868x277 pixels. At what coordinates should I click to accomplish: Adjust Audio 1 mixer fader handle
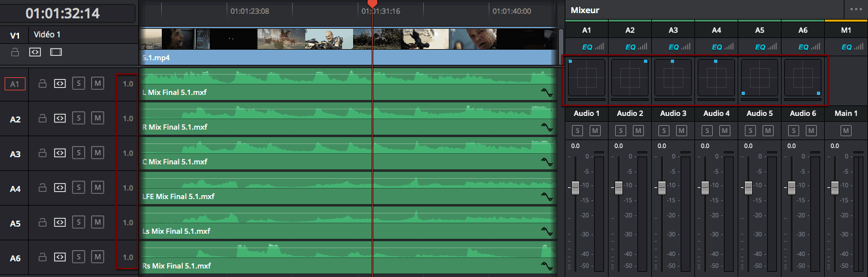pos(575,188)
